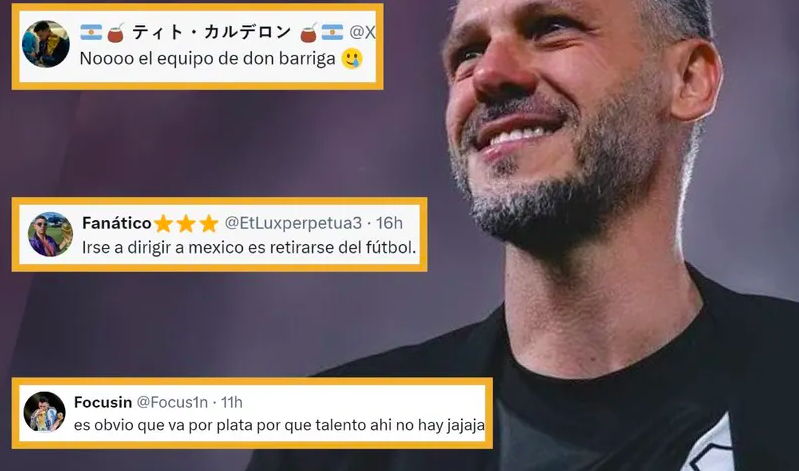Click the teary smile emoji

coord(352,59)
